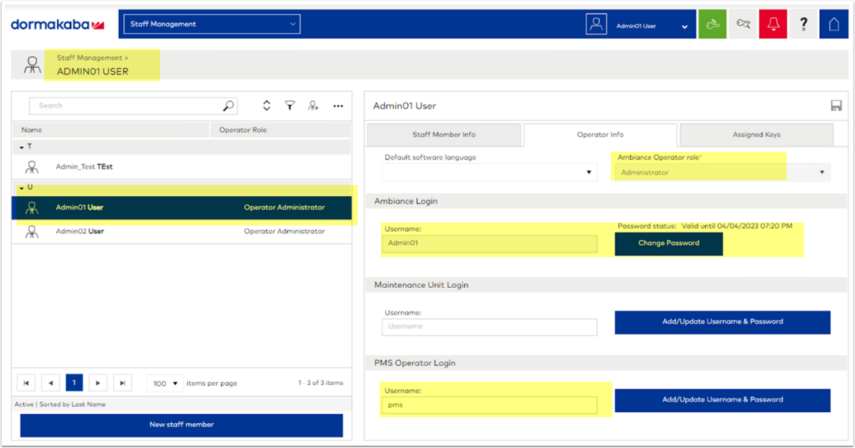Collapse the T group in staff list
Viewport: 855px width, 448px height.
(22, 147)
